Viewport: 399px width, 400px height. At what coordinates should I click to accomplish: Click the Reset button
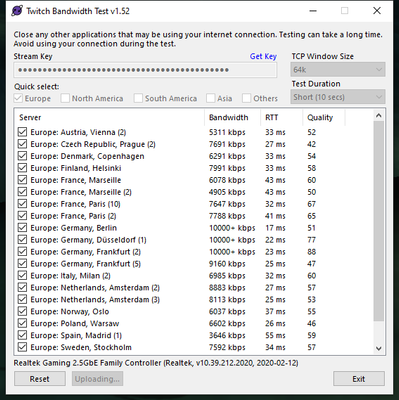point(40,379)
